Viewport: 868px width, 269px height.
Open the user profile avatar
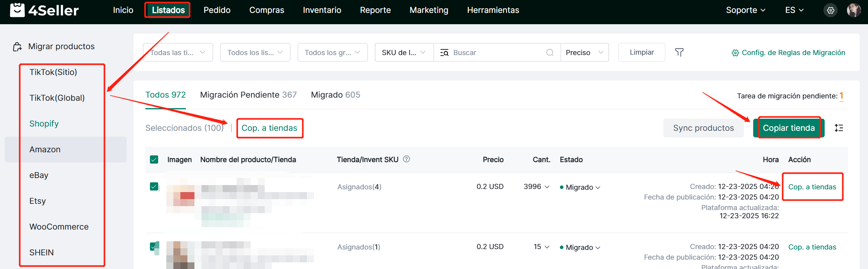[854, 11]
